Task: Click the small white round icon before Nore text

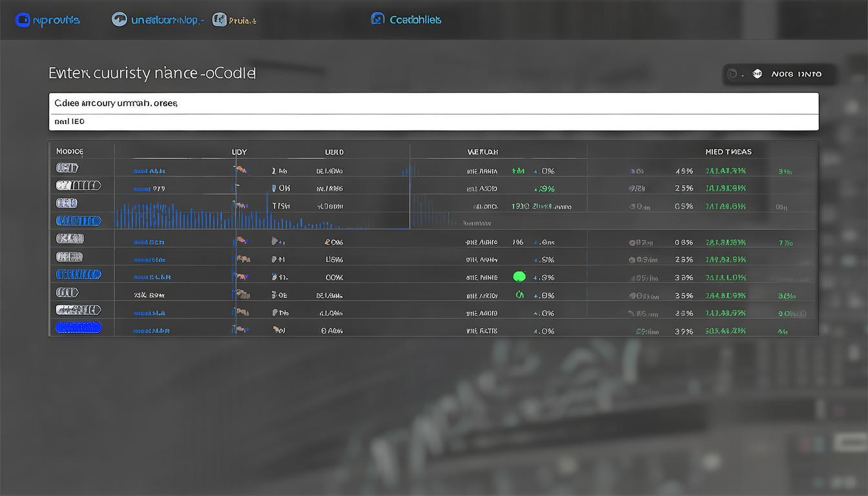Action: coord(758,74)
